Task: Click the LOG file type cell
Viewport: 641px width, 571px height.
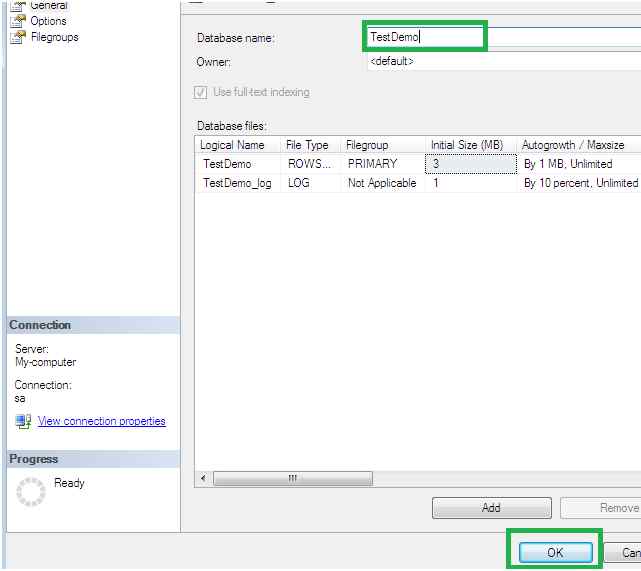Action: pyautogui.click(x=311, y=183)
